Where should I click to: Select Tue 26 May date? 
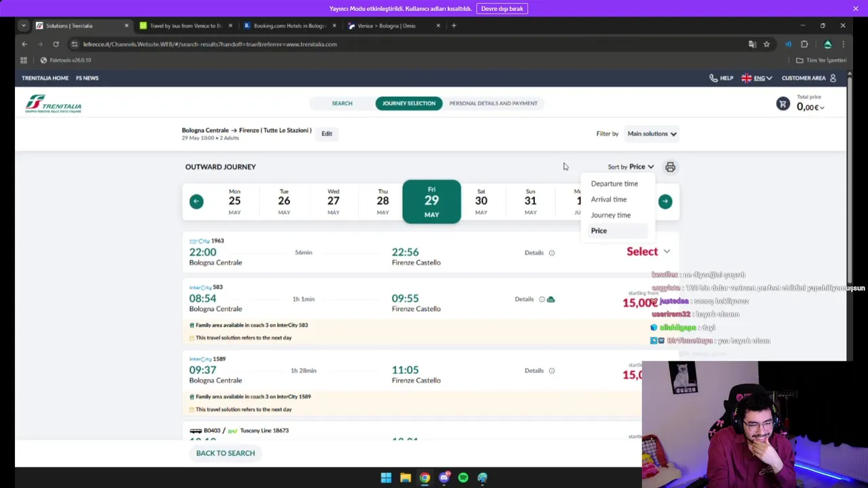(284, 201)
